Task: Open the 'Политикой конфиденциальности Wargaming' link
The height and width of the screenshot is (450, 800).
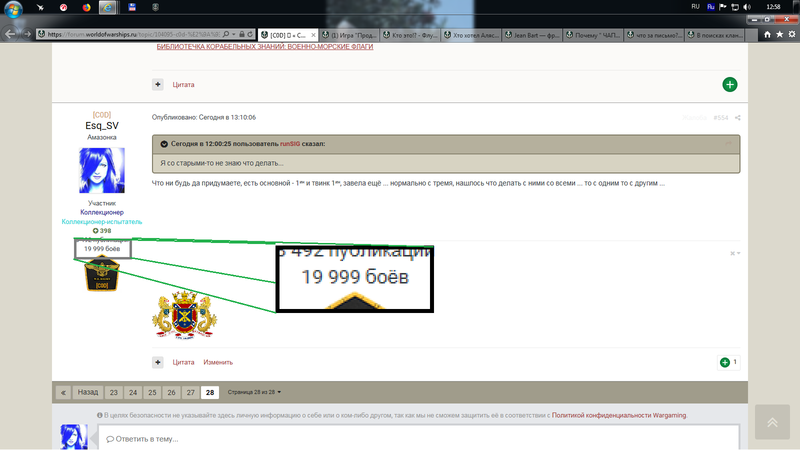Action: [x=619, y=415]
